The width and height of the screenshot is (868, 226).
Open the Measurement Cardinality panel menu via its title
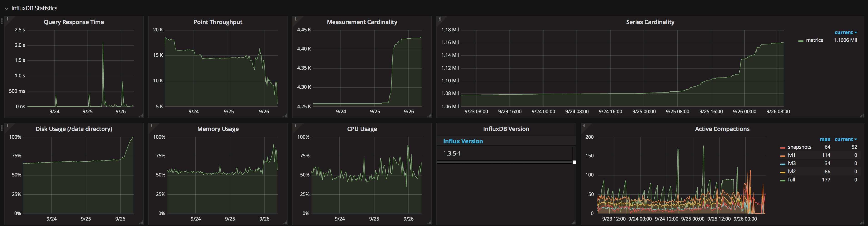coord(362,22)
